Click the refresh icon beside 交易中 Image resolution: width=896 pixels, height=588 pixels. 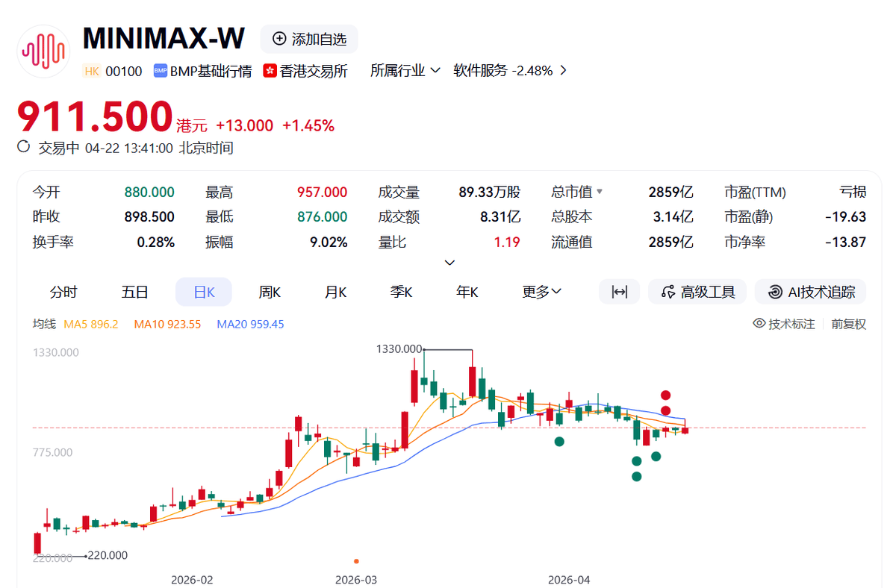coord(24,147)
